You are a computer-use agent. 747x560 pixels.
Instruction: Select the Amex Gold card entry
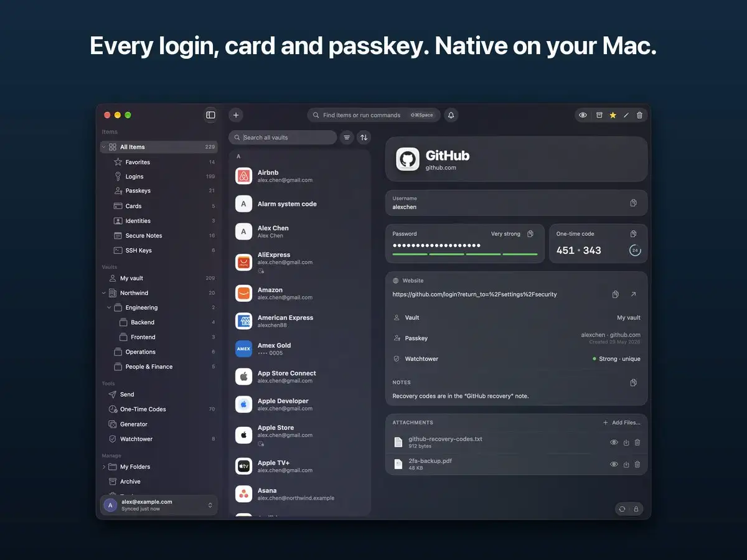point(299,348)
